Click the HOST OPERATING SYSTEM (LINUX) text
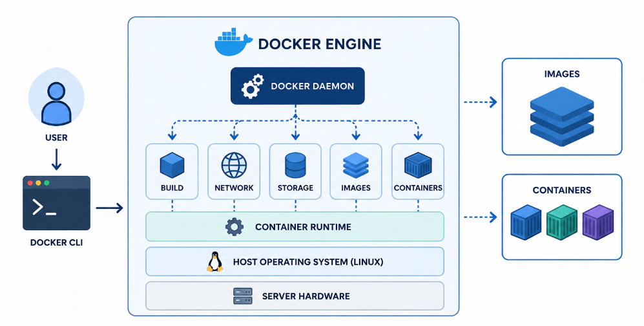Viewport: 644px width, 326px height. pos(308,262)
